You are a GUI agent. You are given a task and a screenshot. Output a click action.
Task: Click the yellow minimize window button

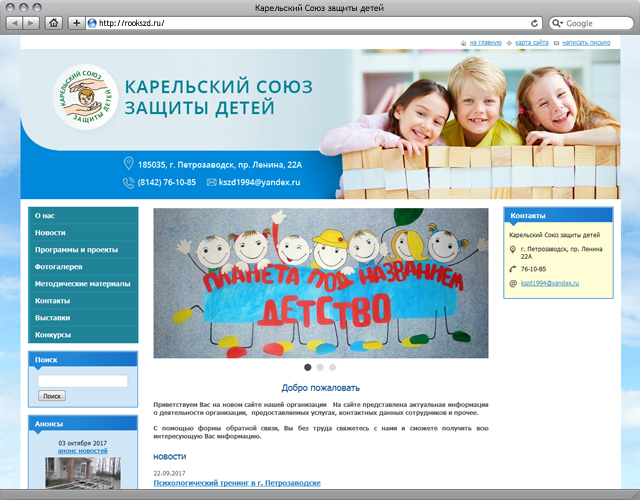coord(24,7)
